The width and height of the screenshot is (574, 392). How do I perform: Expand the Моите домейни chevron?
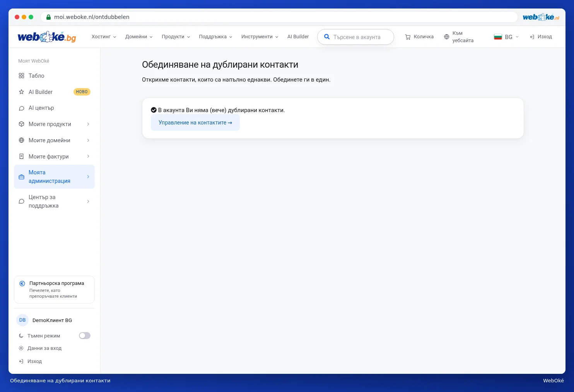pyautogui.click(x=88, y=140)
